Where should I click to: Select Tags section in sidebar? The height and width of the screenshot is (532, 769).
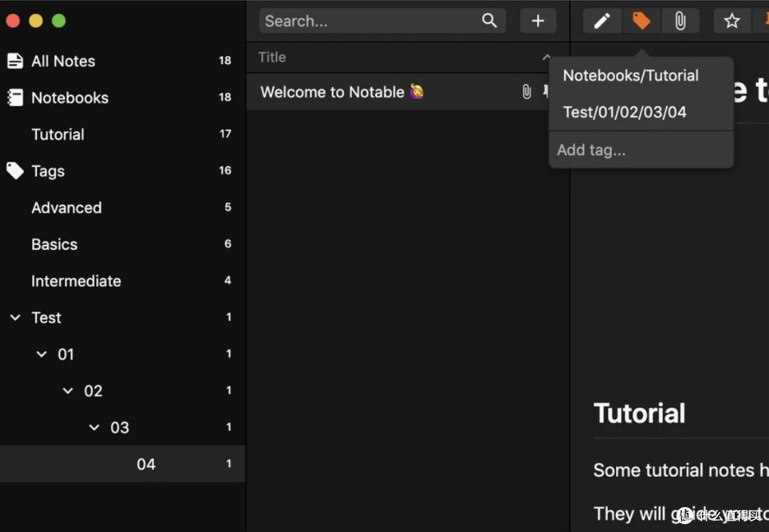coord(122,171)
